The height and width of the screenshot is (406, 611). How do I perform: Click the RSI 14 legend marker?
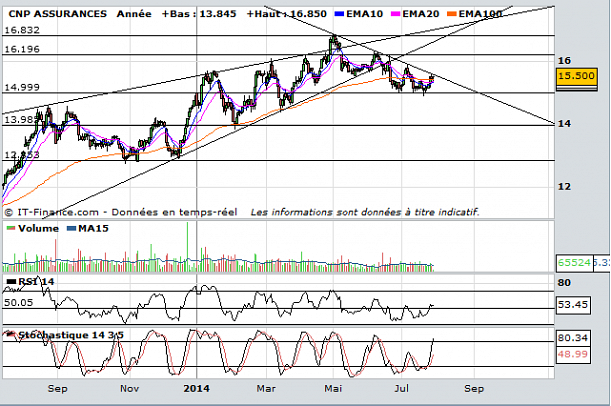coord(12,281)
